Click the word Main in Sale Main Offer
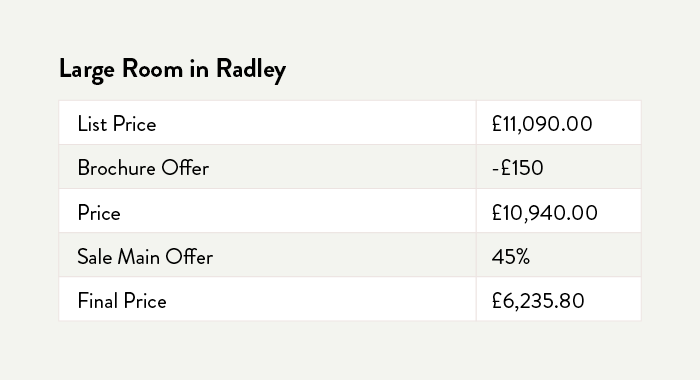700x380 pixels. 138,257
